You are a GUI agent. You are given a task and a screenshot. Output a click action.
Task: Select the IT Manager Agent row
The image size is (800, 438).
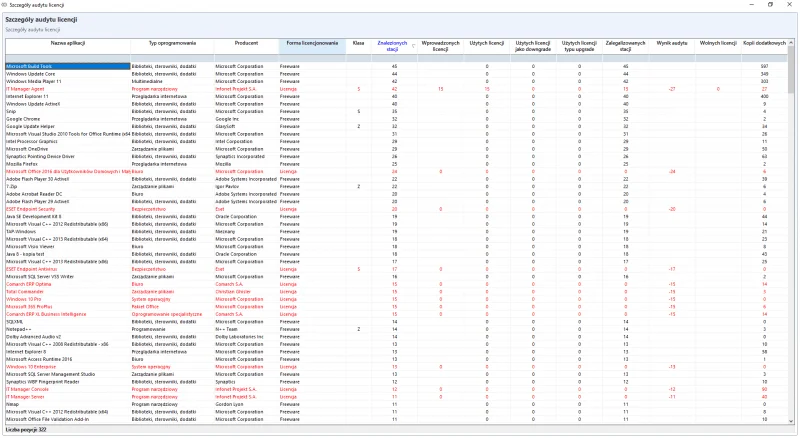point(396,89)
